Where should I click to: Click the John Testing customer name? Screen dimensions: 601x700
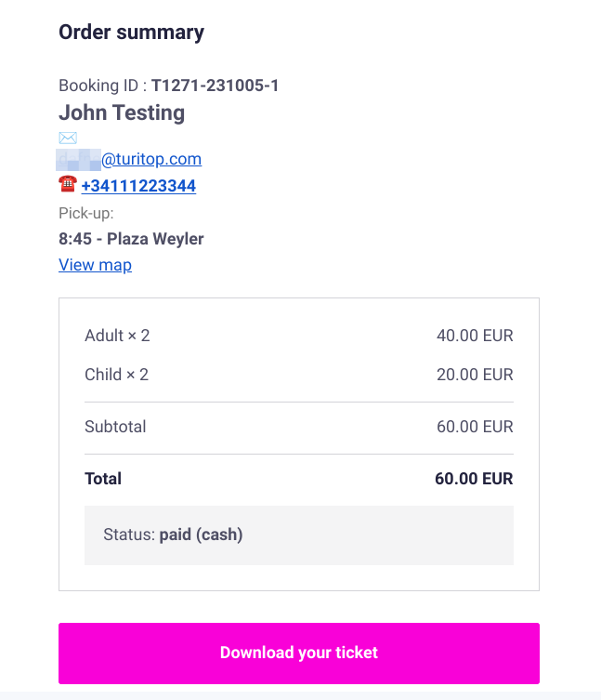122,113
